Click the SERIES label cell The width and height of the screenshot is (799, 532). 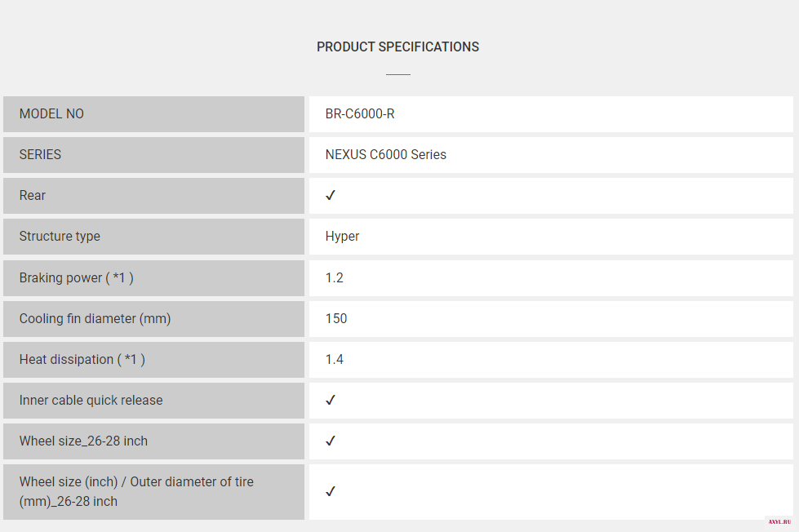click(x=154, y=155)
